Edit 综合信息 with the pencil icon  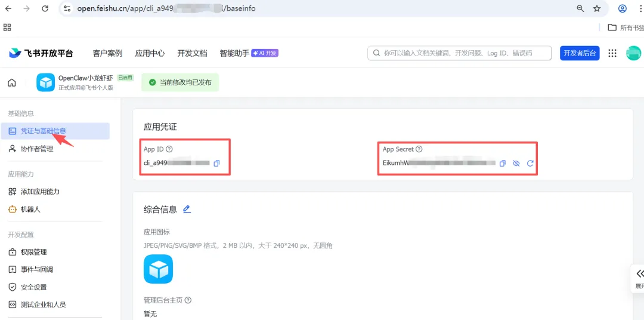click(x=187, y=209)
